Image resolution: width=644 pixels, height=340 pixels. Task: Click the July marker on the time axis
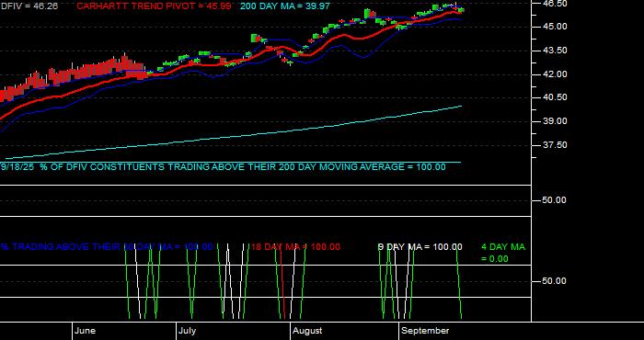click(187, 331)
